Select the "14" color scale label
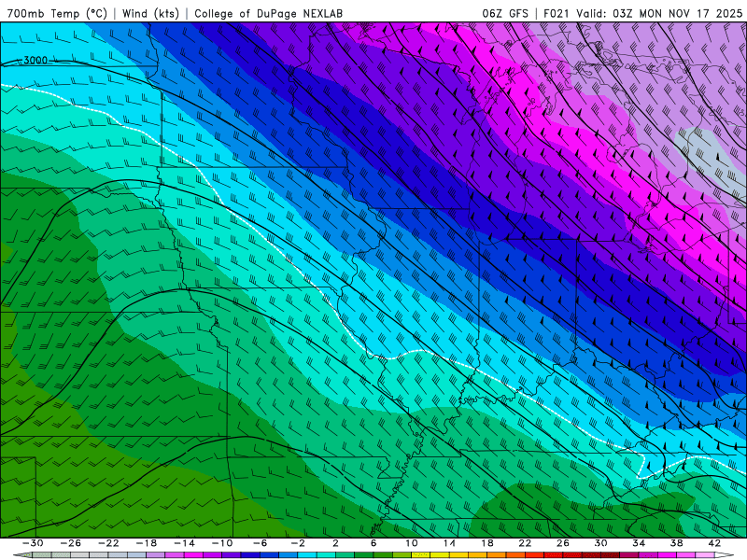 pos(449,543)
